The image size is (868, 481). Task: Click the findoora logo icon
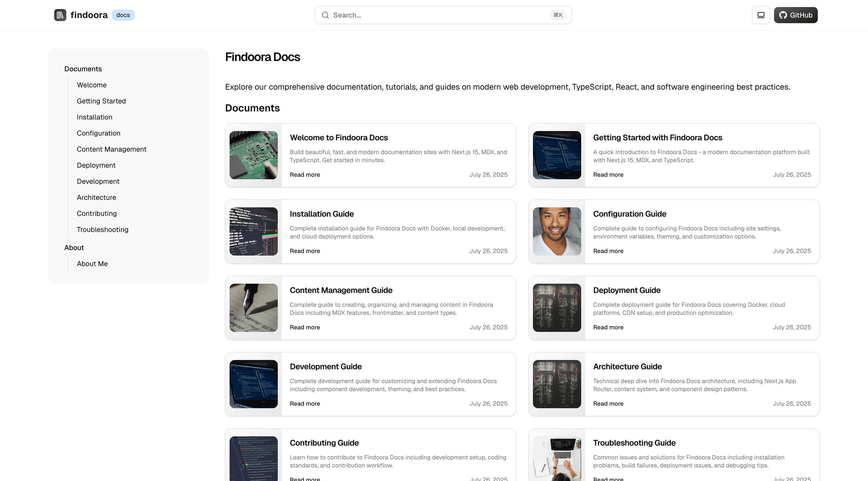[60, 15]
